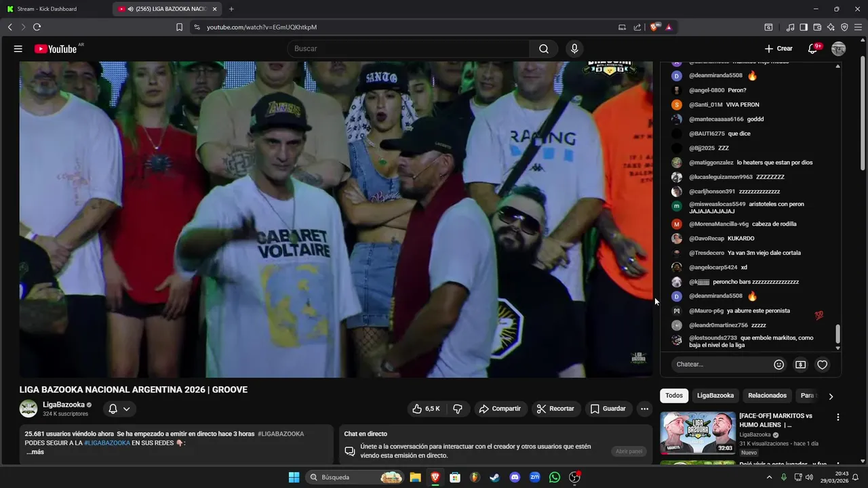868x488 pixels.
Task: Submit search with the magnifier button
Action: click(544, 49)
